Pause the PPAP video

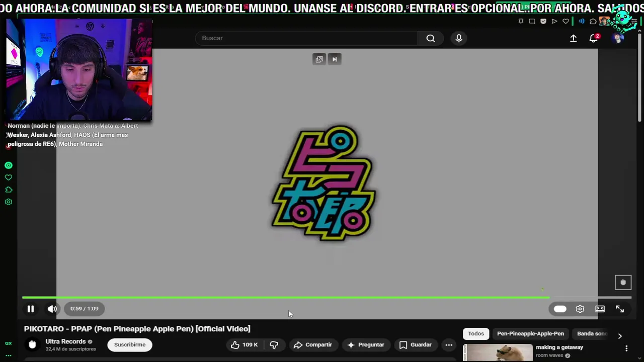pos(31,309)
